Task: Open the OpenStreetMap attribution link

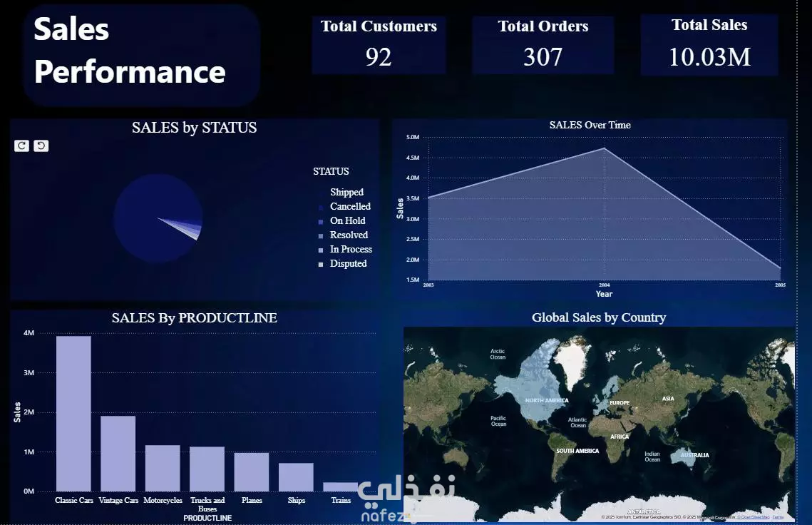Action: coord(755,517)
